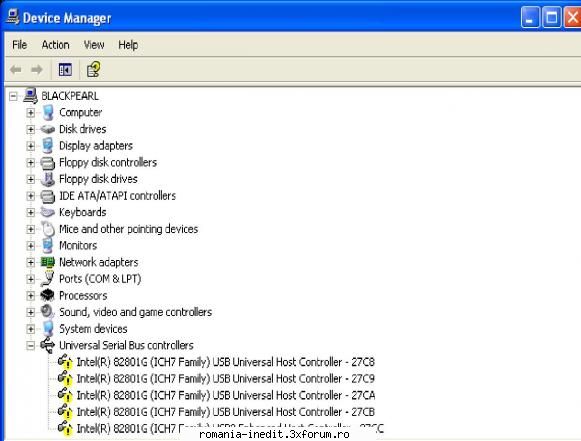Image resolution: width=581 pixels, height=441 pixels.
Task: Click the Display adapters icon
Action: click(x=48, y=146)
